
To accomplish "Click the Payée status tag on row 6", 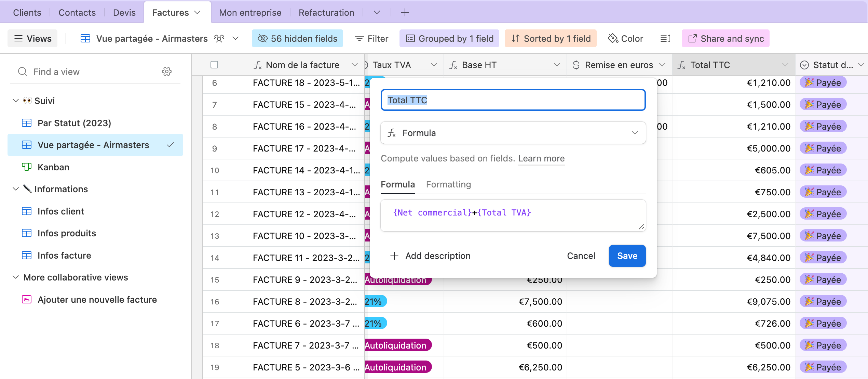I will click(x=823, y=83).
